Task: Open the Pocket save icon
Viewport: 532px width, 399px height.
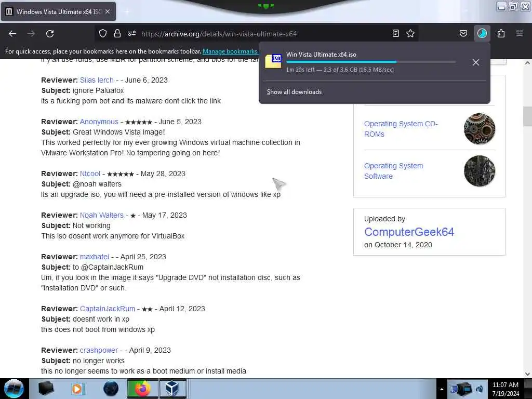Action: point(463,33)
